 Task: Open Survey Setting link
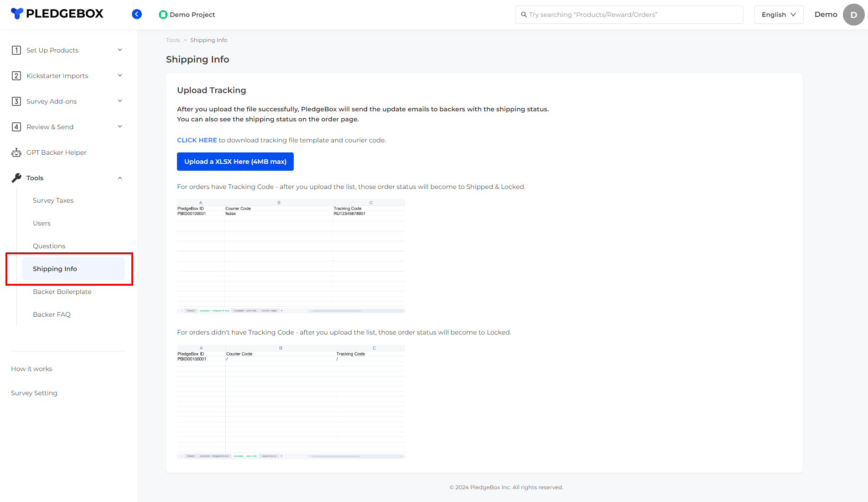coord(34,393)
